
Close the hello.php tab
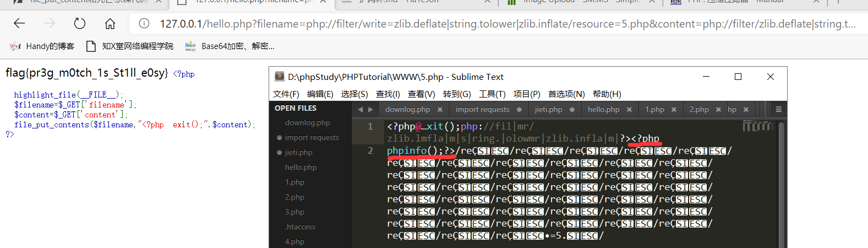point(629,110)
